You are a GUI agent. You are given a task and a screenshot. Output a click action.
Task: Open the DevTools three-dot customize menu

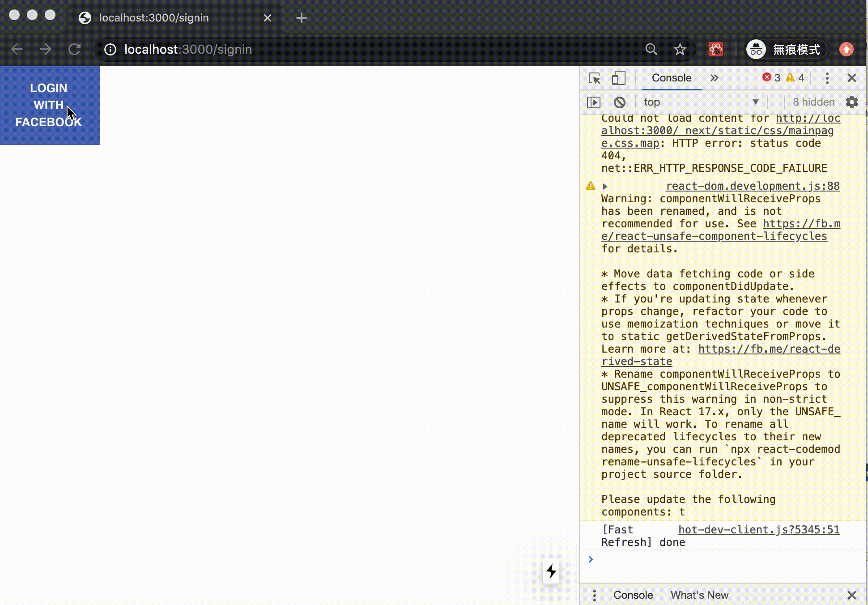coord(827,78)
